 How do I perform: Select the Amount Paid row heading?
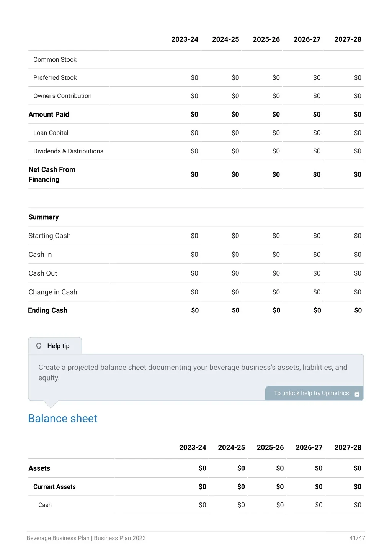click(49, 114)
